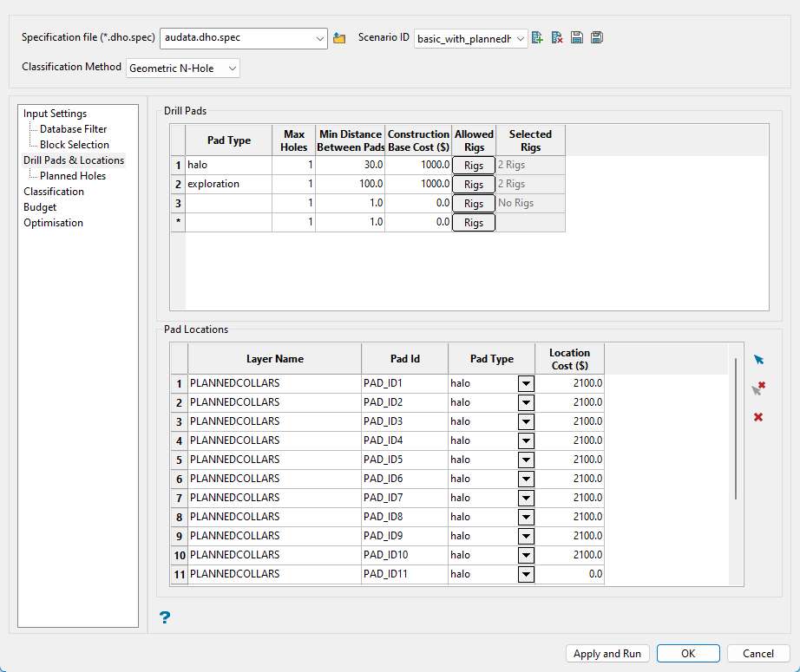The height and width of the screenshot is (672, 800).
Task: Click the delete scenario icon
Action: click(557, 38)
